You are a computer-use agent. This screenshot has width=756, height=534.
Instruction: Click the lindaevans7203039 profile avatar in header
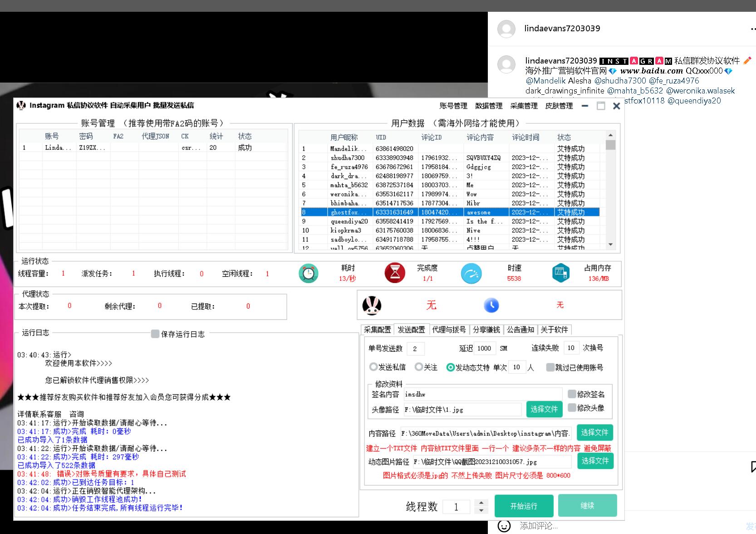click(506, 29)
